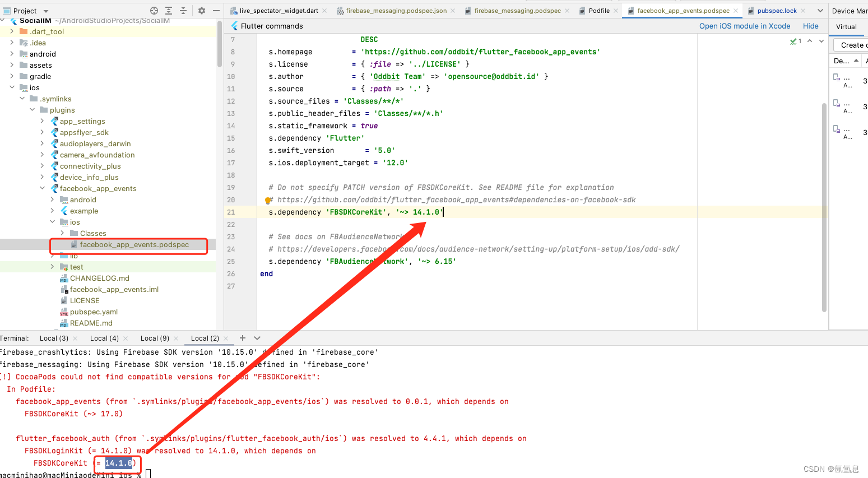
Task: Click the Create device button
Action: coord(851,45)
